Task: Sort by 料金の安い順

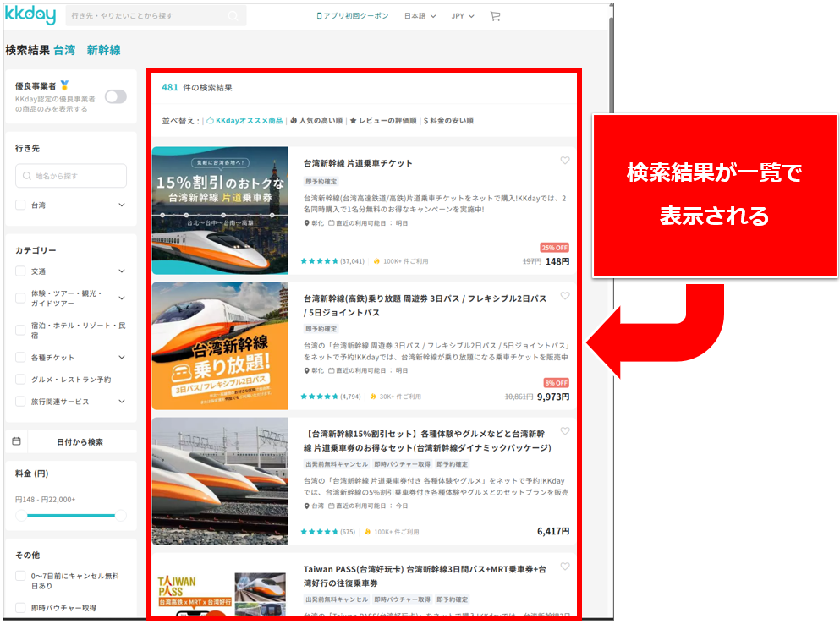Action: pyautogui.click(x=448, y=121)
